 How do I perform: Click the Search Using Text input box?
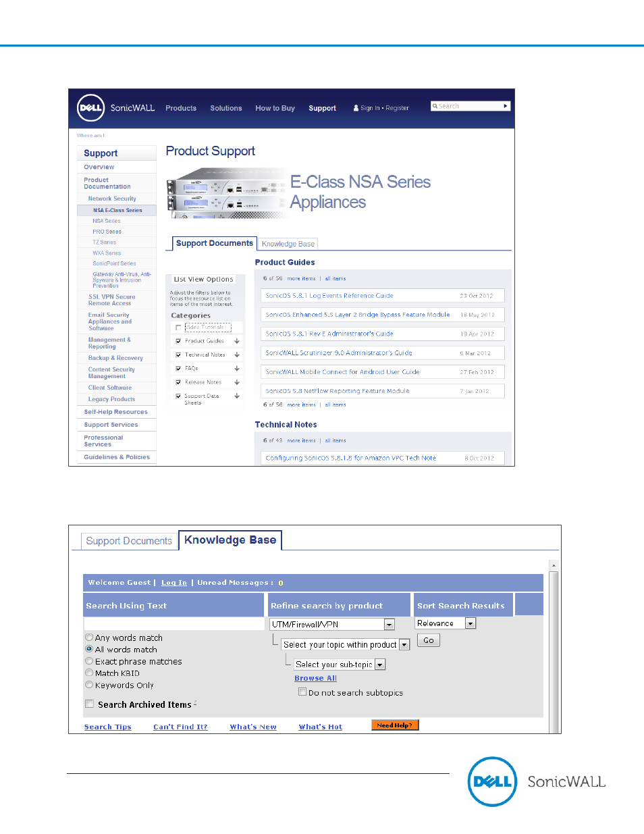(174, 623)
